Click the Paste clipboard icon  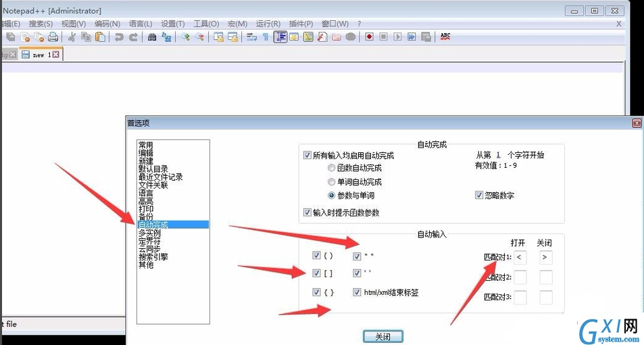100,37
